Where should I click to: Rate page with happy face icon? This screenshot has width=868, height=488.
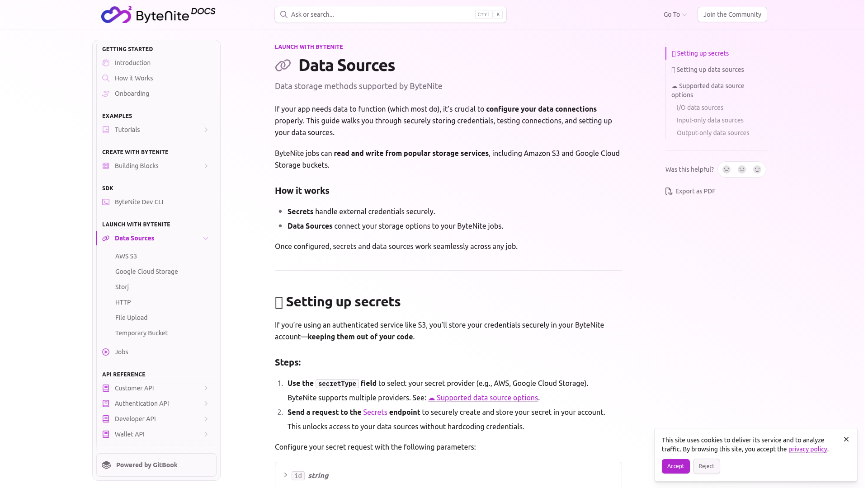757,169
